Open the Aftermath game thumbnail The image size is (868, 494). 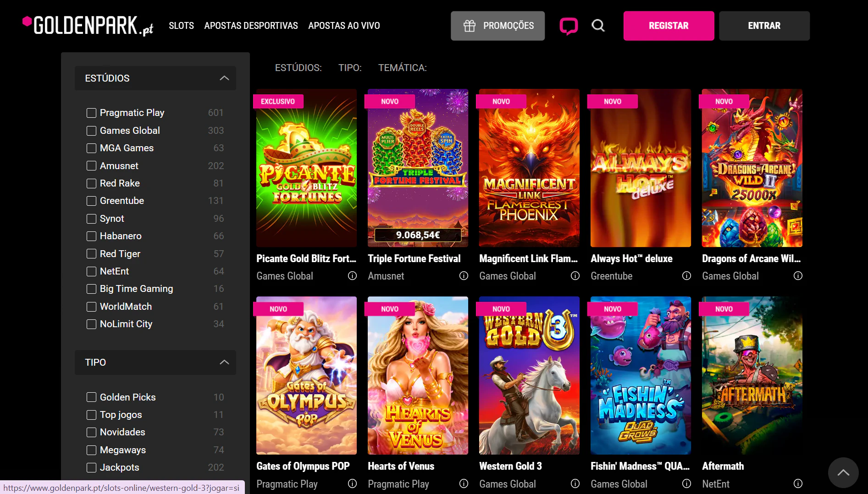tap(752, 375)
